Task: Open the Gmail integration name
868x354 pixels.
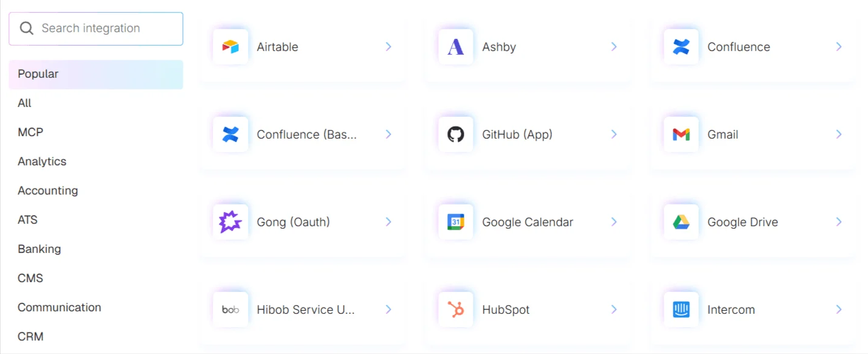Action: pyautogui.click(x=723, y=134)
